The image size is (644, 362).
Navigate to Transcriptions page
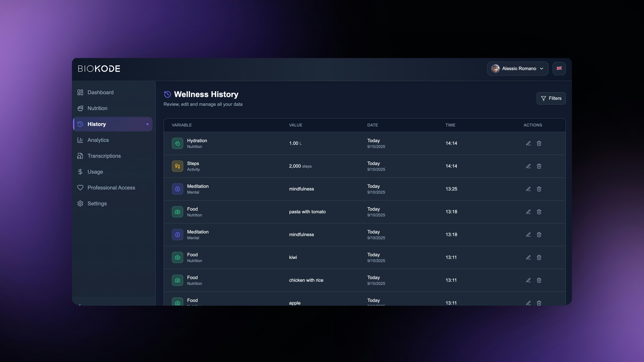(x=104, y=156)
